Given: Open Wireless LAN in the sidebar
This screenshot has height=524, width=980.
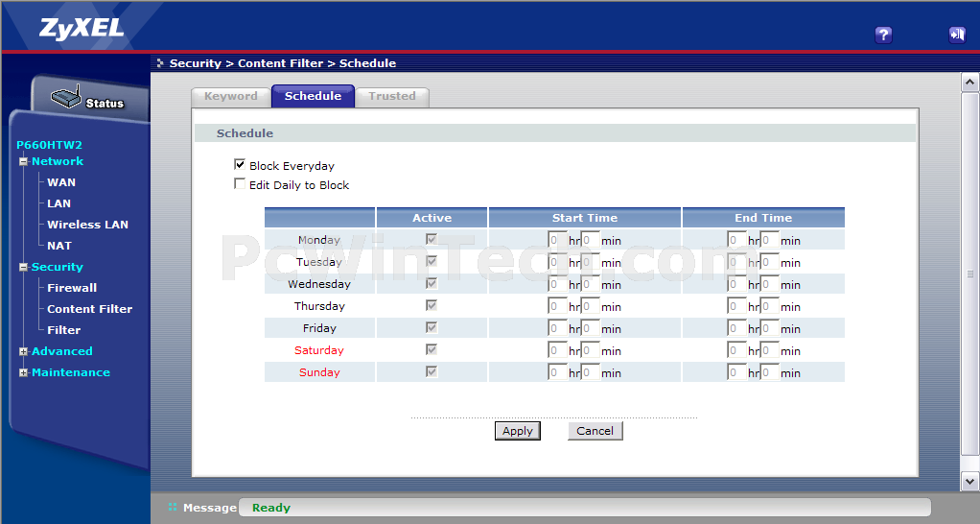Looking at the screenshot, I should coord(87,225).
